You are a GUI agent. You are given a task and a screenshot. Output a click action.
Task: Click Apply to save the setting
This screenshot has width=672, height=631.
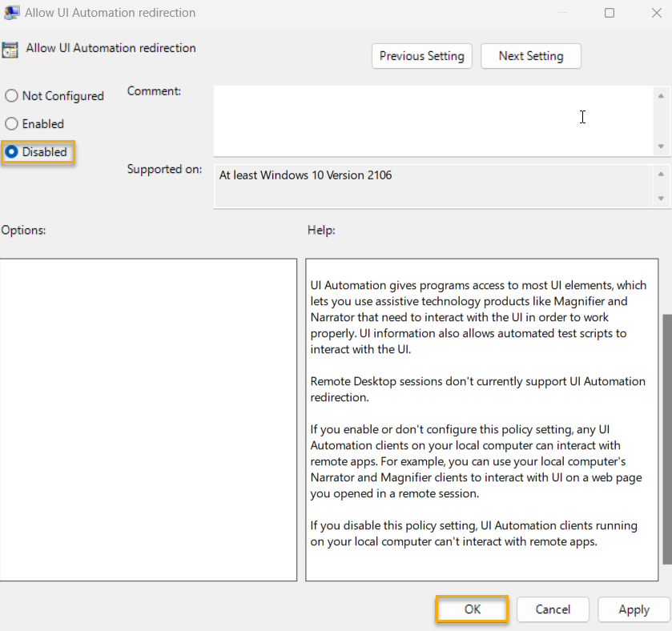(634, 609)
